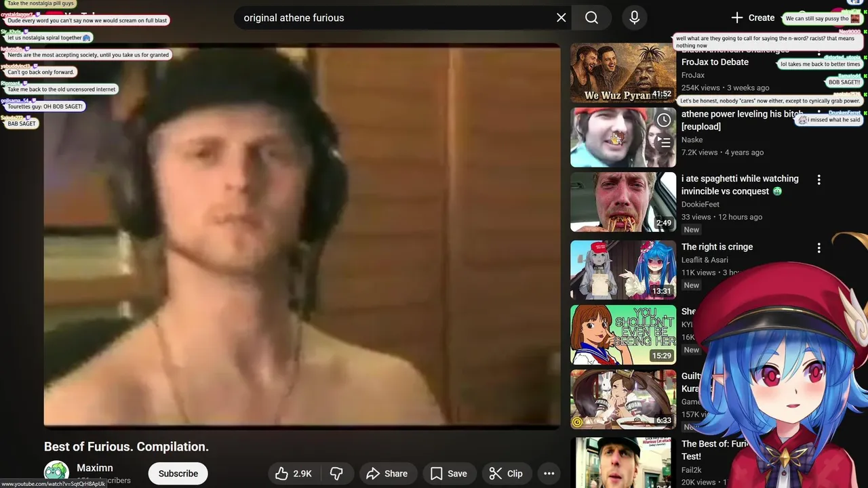Open the Naske channel name
The image size is (868, 488).
pyautogui.click(x=692, y=140)
